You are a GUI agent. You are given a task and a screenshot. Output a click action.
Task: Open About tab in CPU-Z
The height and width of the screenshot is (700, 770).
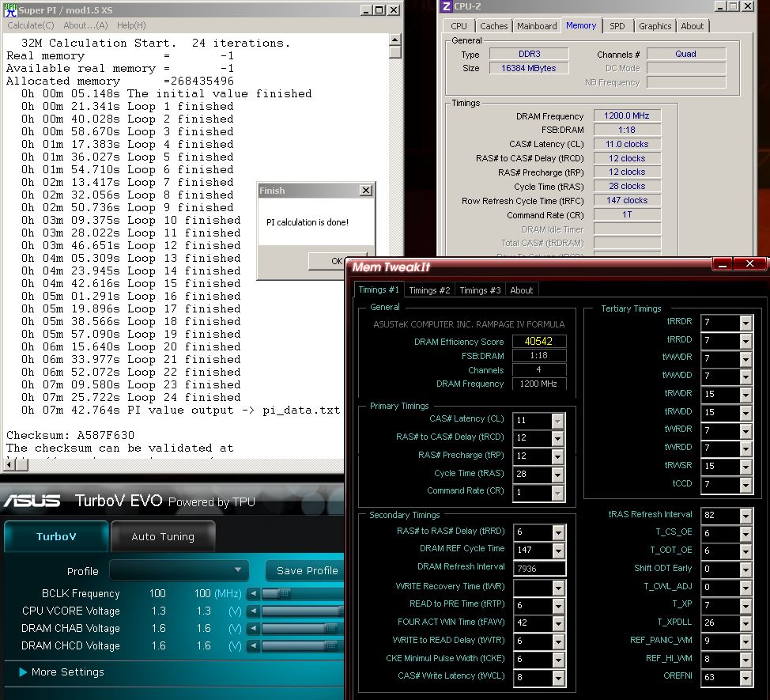pos(692,26)
